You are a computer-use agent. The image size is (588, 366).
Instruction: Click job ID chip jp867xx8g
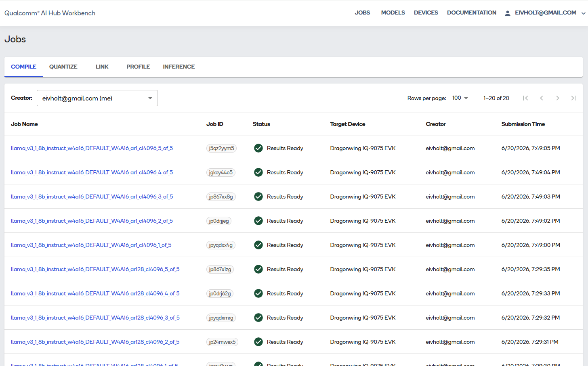221,197
